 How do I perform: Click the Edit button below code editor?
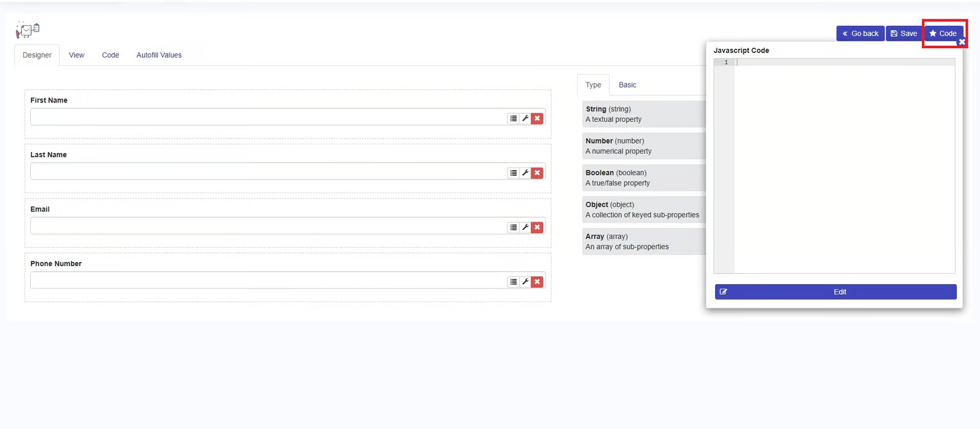(x=836, y=292)
